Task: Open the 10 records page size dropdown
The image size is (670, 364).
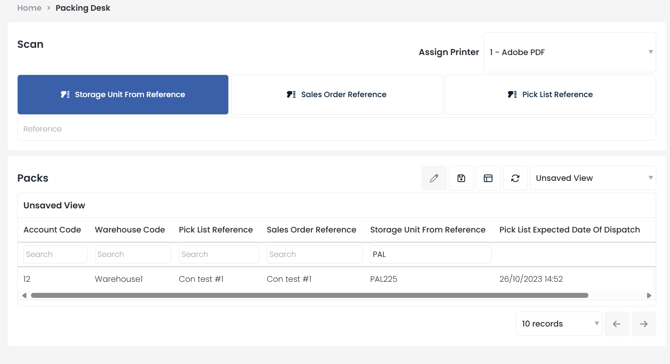Action: 559,324
